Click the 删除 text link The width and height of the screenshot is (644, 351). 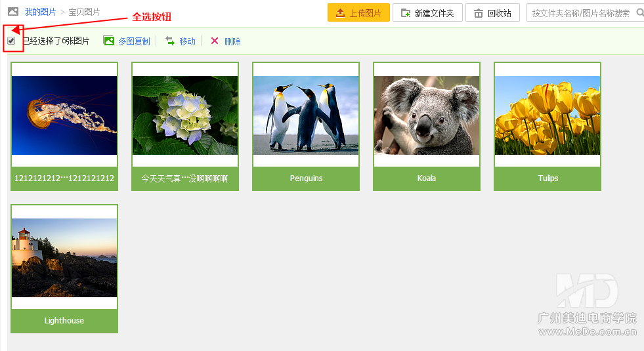coord(232,41)
